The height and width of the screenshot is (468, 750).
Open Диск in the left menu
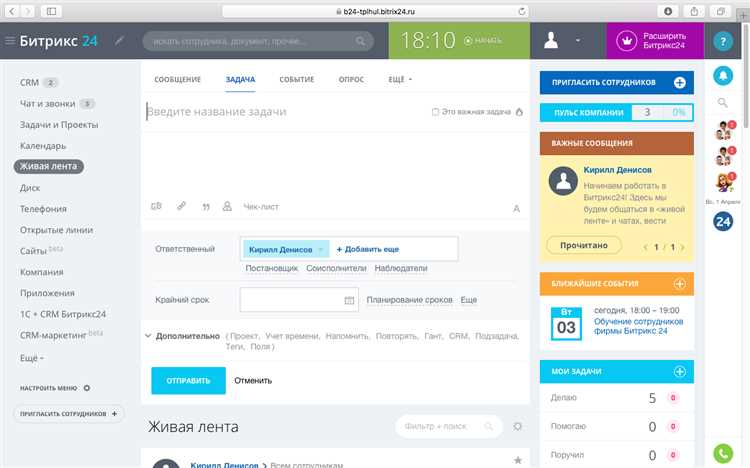coord(30,188)
